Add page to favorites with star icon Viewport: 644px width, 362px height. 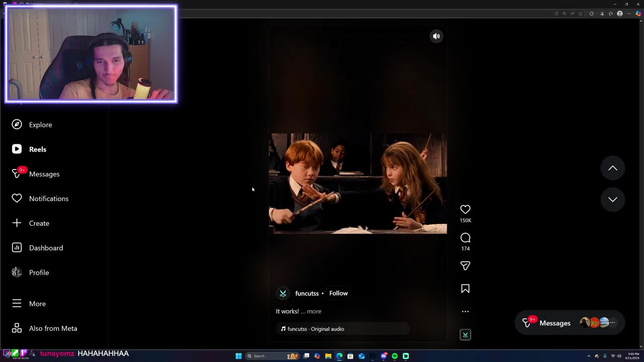(581, 14)
